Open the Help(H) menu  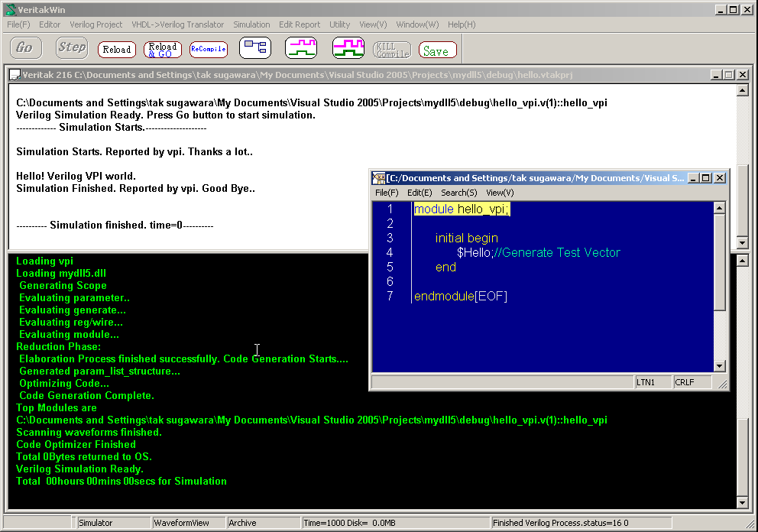(462, 24)
